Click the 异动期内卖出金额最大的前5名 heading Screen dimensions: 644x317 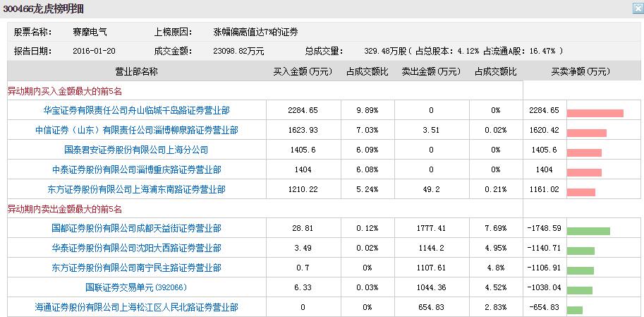click(65, 209)
